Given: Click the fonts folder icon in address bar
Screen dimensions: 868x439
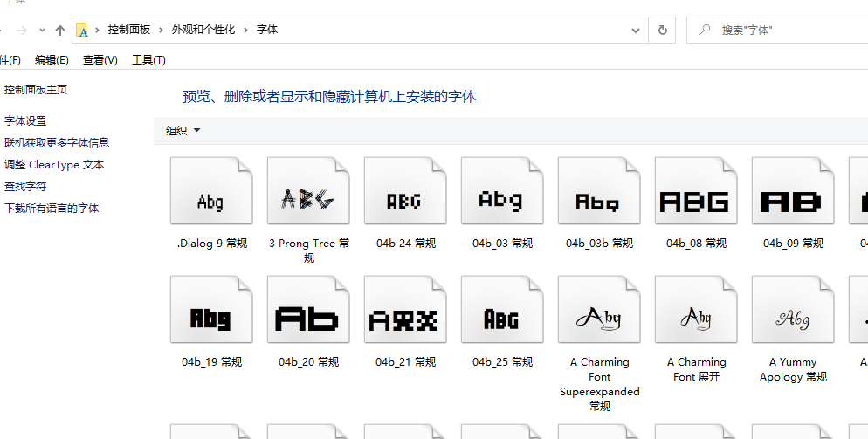Looking at the screenshot, I should pyautogui.click(x=82, y=30).
